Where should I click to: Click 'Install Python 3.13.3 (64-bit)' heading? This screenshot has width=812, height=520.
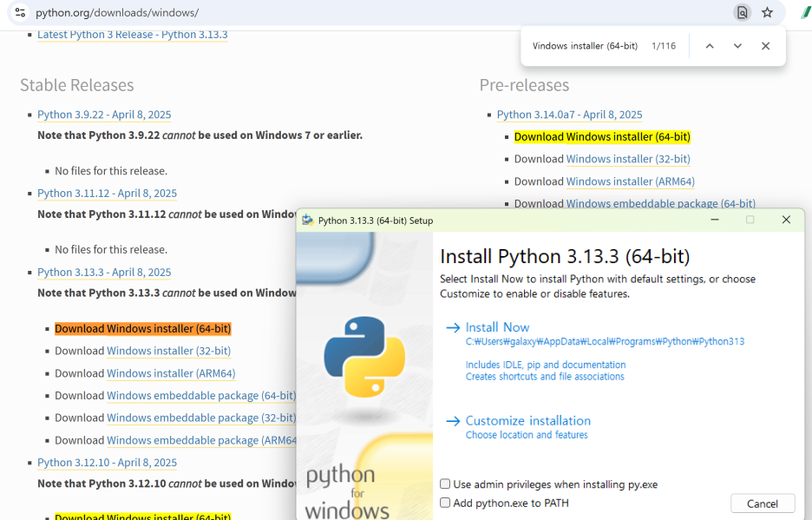pyautogui.click(x=565, y=257)
